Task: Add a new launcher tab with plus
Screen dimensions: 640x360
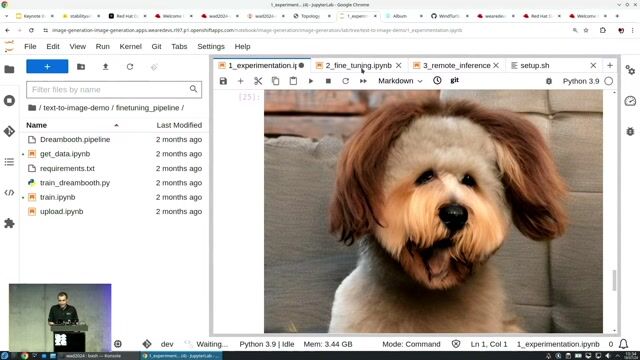Action: tap(610, 65)
